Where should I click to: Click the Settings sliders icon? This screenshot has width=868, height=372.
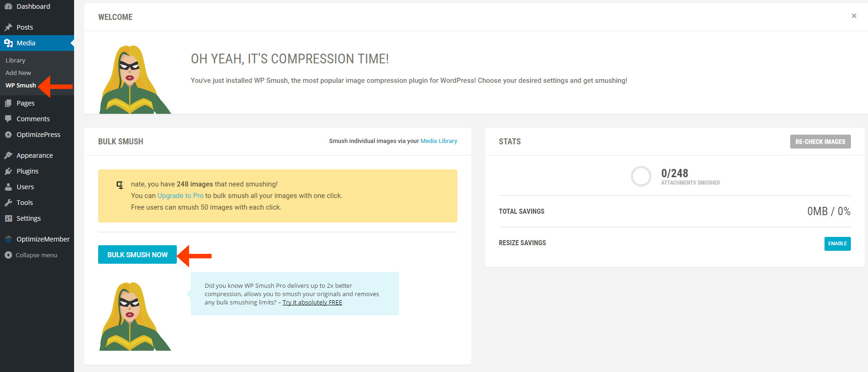8,218
